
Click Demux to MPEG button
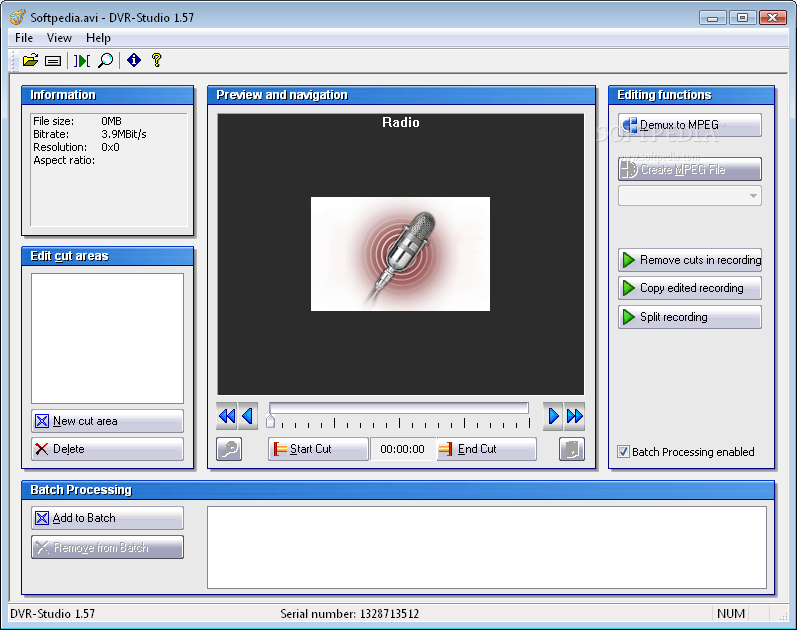point(690,125)
